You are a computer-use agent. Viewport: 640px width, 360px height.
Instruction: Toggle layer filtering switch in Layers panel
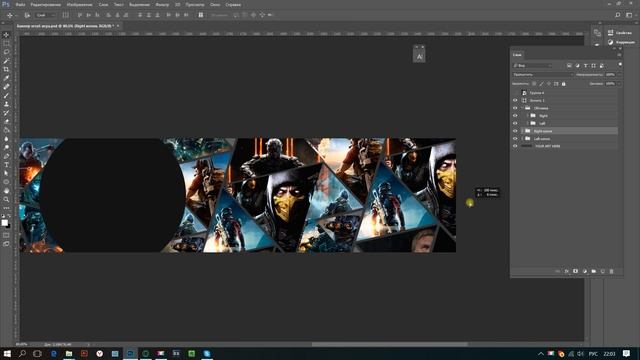click(620, 64)
